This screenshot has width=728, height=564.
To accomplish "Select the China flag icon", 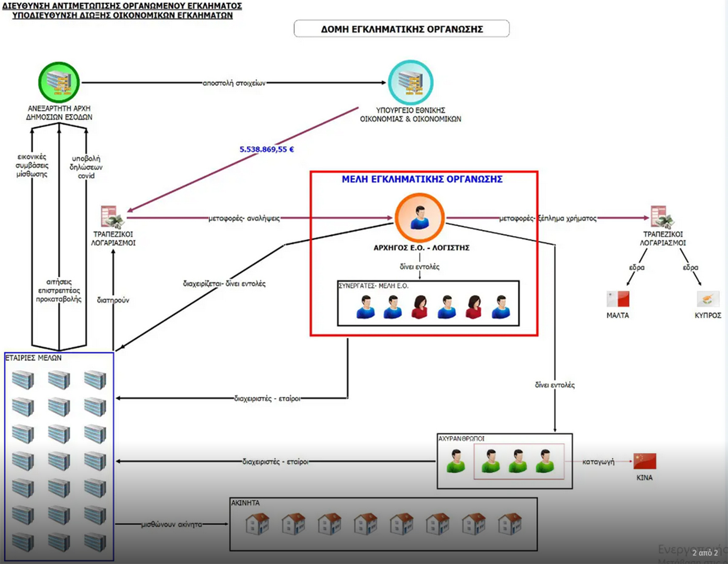I will (644, 461).
